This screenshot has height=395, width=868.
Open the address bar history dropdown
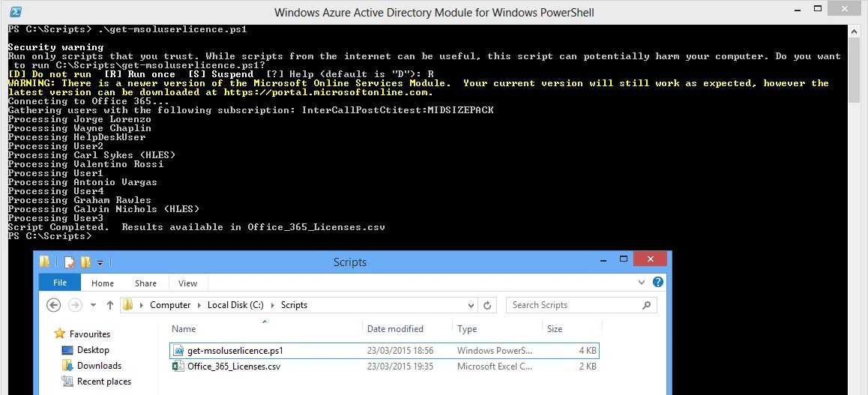471,305
